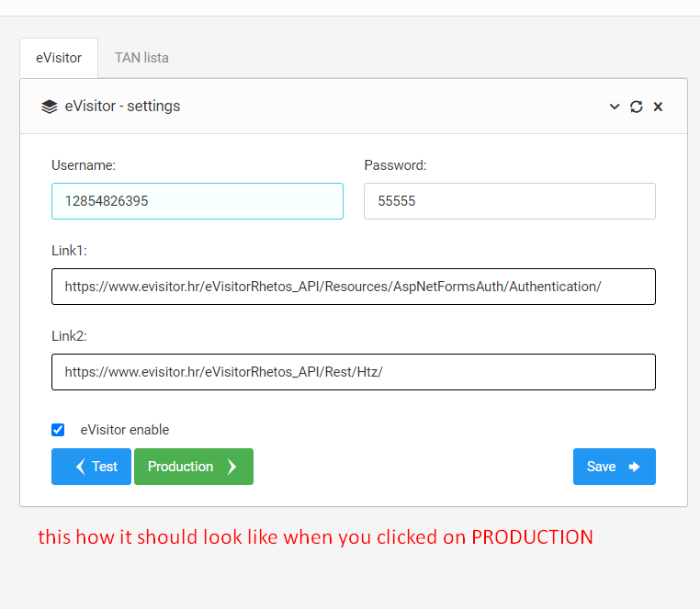Untick the eVisitor enable checkbox
Image resolution: width=700 pixels, height=609 pixels.
click(x=58, y=430)
